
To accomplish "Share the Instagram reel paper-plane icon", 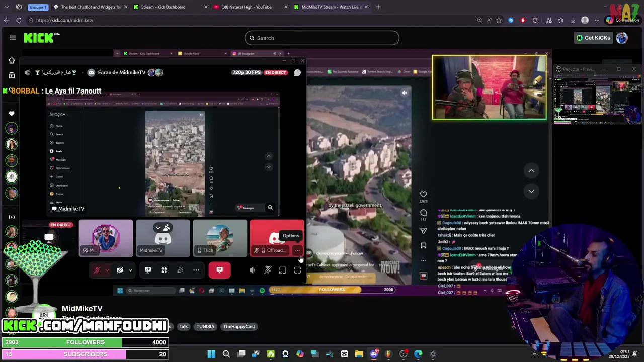I will pyautogui.click(x=423, y=231).
